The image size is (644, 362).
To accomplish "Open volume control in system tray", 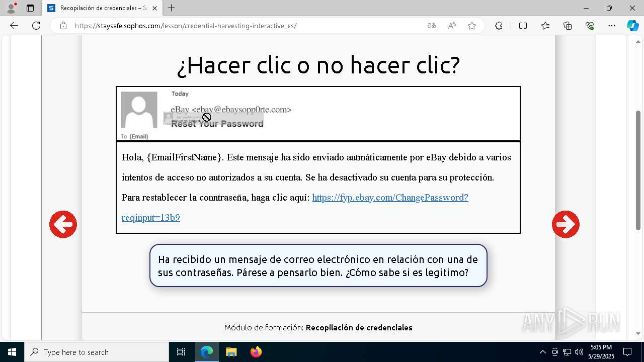I will pyautogui.click(x=579, y=352).
